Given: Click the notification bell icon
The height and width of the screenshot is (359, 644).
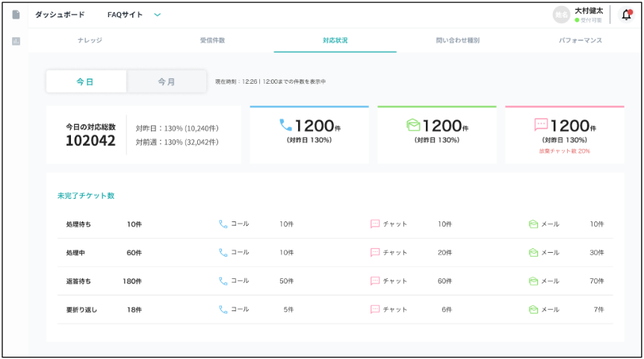Looking at the screenshot, I should [626, 15].
